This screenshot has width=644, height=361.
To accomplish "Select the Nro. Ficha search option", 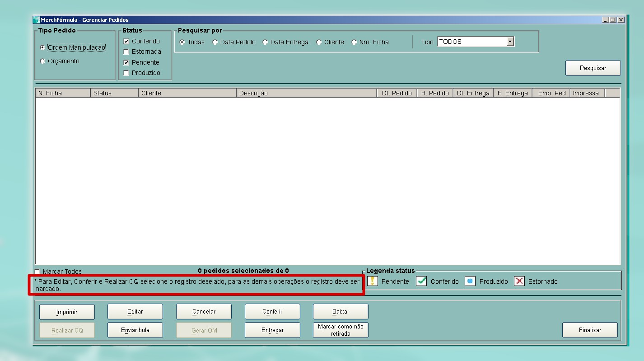I will 355,42.
